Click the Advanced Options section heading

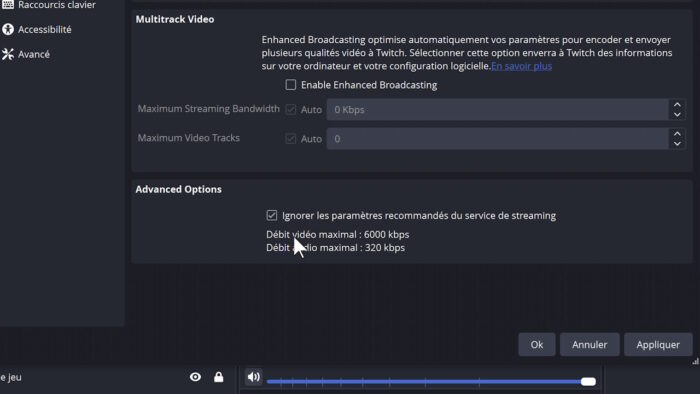coord(179,189)
